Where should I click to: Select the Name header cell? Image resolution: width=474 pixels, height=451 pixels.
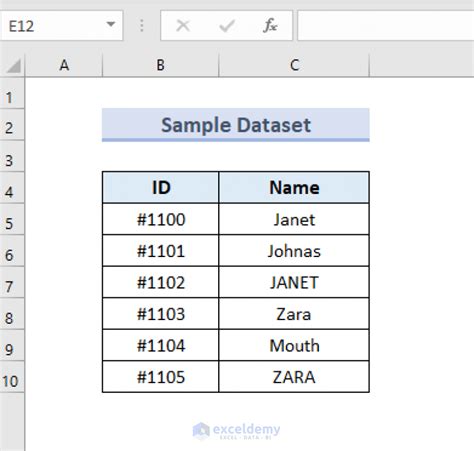294,187
